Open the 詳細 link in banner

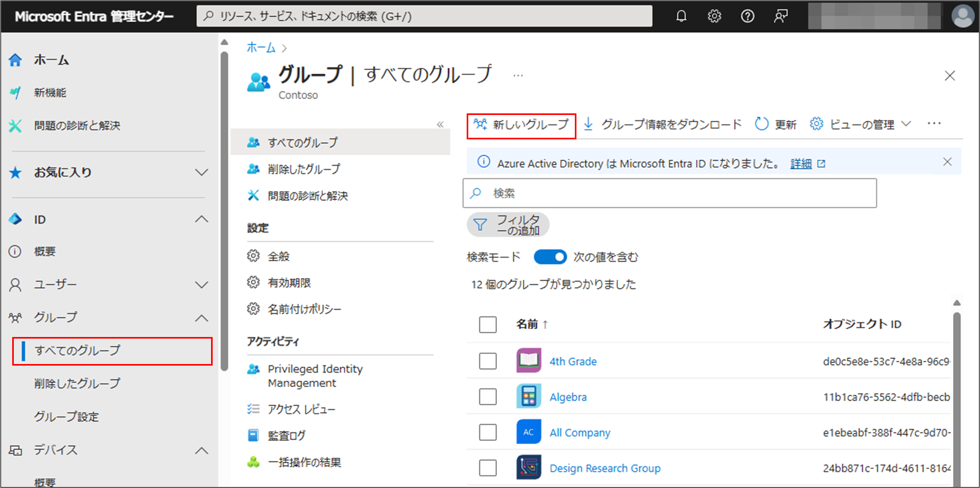click(801, 164)
